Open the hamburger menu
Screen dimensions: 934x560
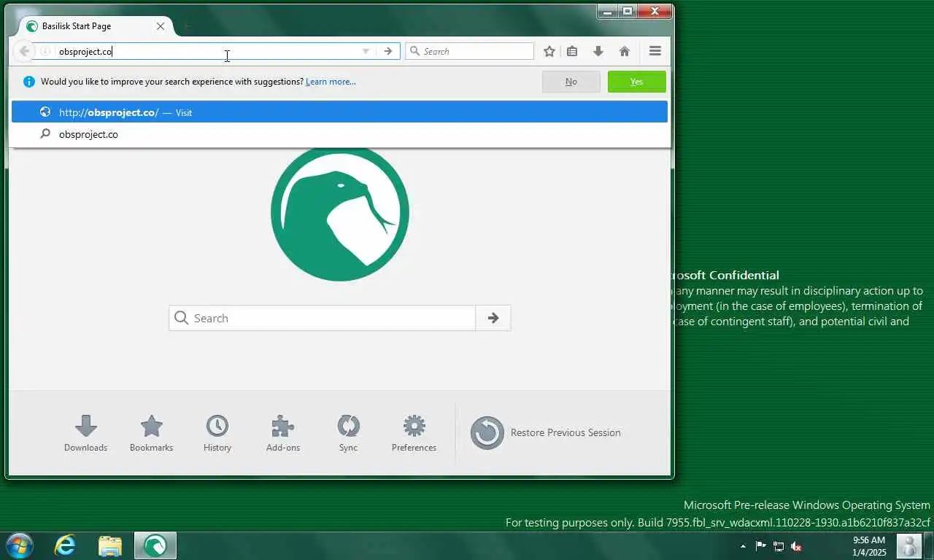(x=655, y=51)
